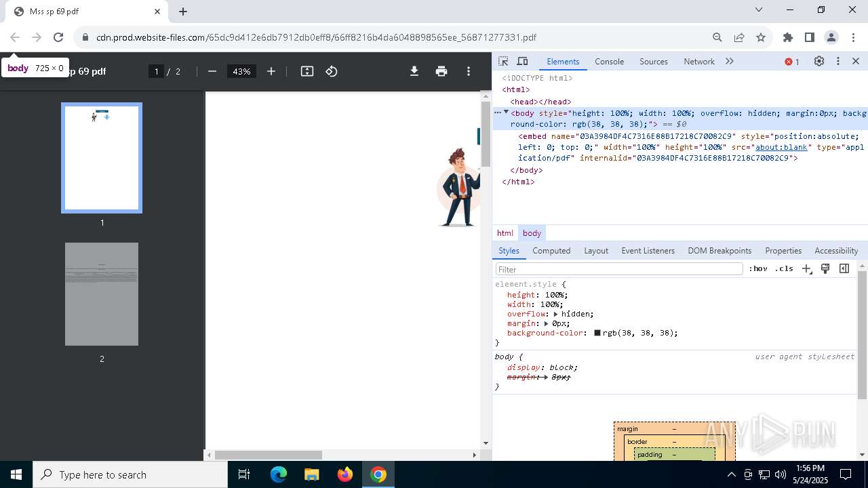Select page 1 thumbnail
The width and height of the screenshot is (868, 488).
[x=102, y=158]
